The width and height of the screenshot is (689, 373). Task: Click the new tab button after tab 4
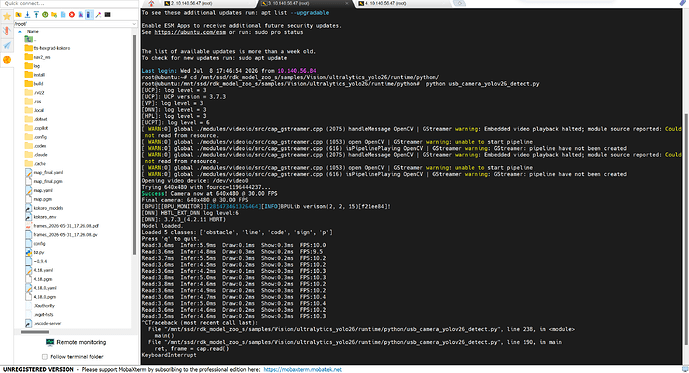click(459, 3)
